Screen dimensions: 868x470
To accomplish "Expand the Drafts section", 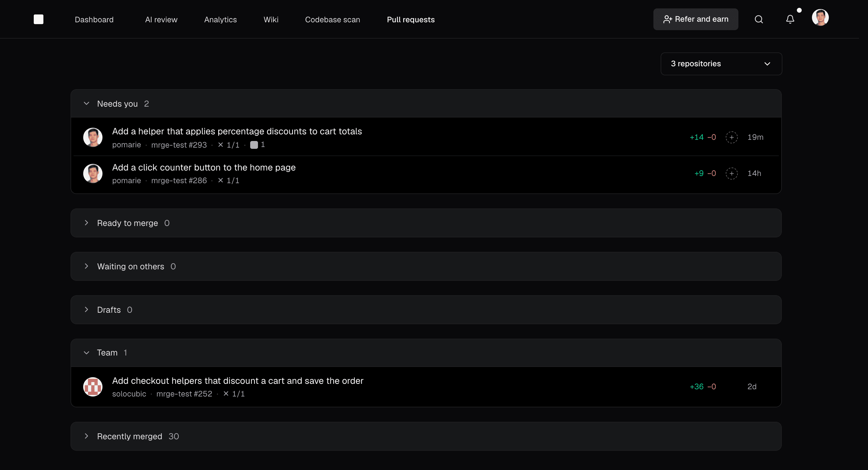I will click(x=86, y=309).
